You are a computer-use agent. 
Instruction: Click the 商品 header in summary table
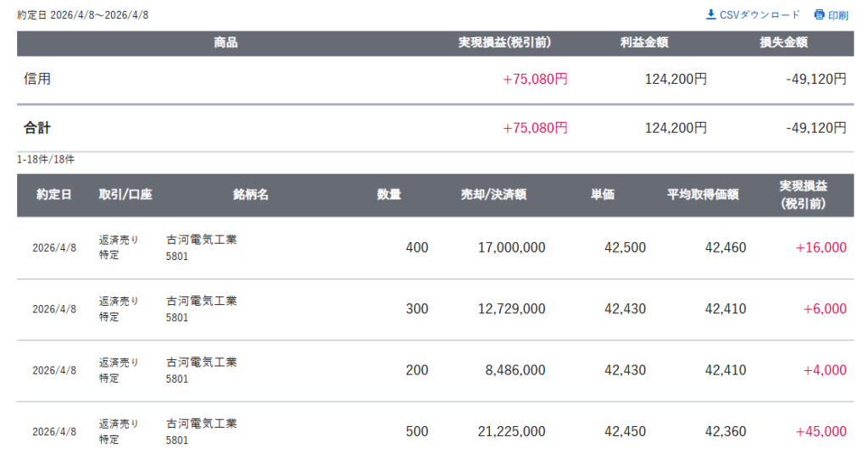coord(225,43)
